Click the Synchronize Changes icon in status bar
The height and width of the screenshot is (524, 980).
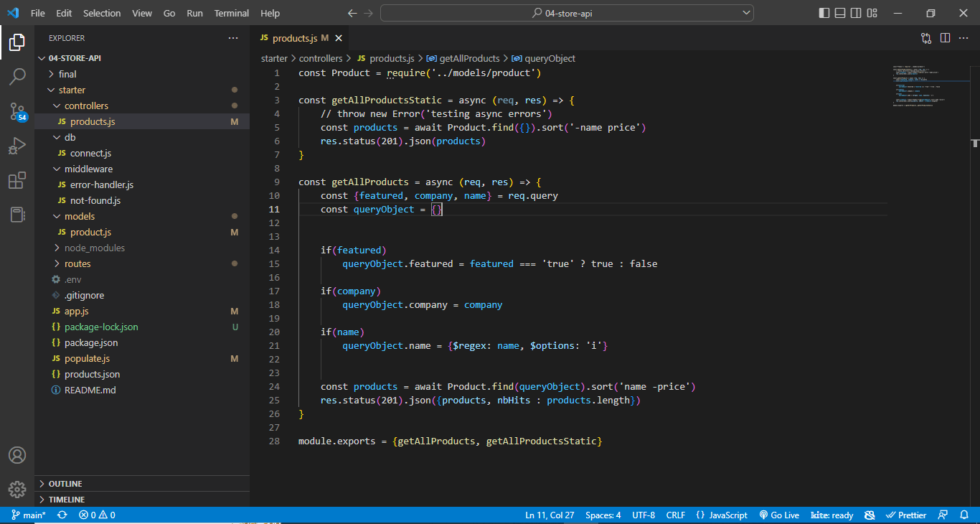[x=62, y=515]
